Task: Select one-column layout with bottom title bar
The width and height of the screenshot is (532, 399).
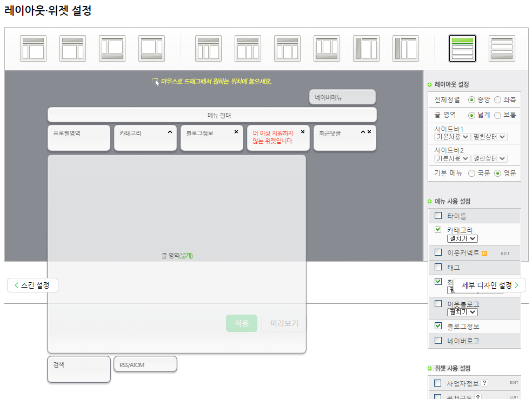Action: [x=502, y=48]
